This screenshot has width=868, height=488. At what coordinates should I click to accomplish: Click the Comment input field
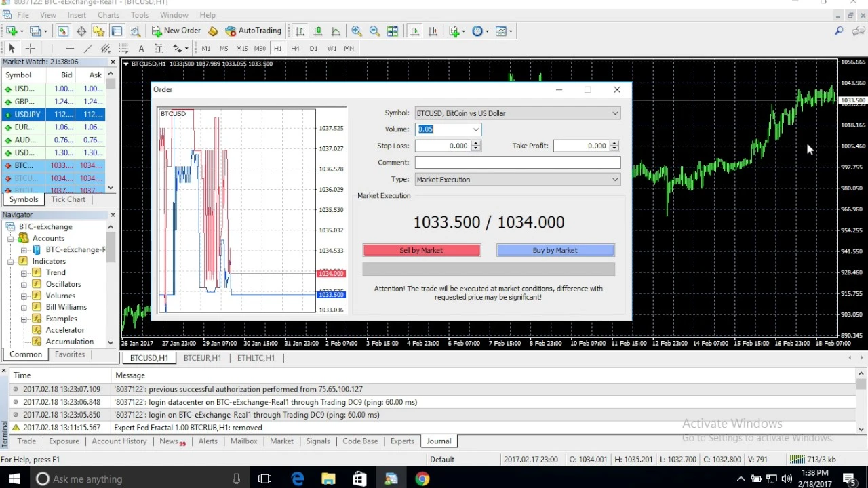coord(517,163)
